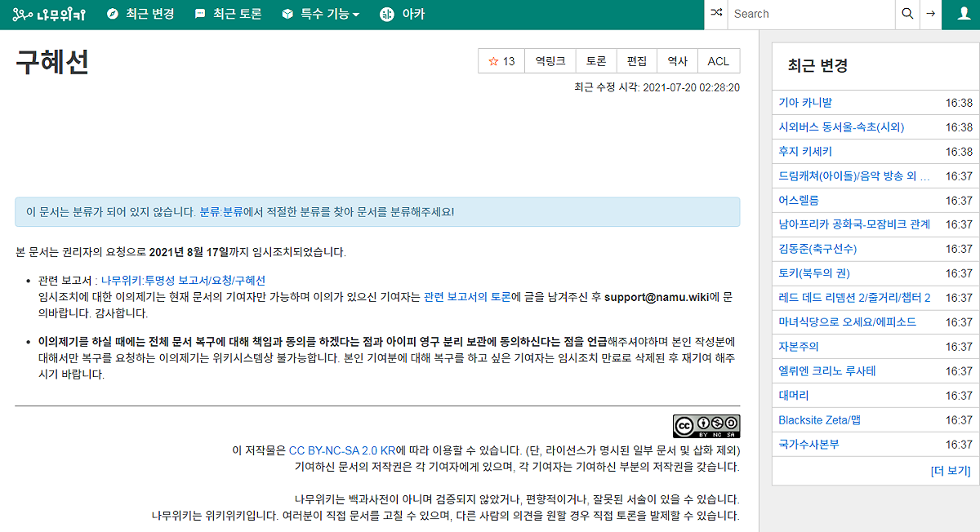Viewport: 980px width, 532px height.
Task: Click the 최근 수정 시각 timestamp text
Action: coord(657,88)
